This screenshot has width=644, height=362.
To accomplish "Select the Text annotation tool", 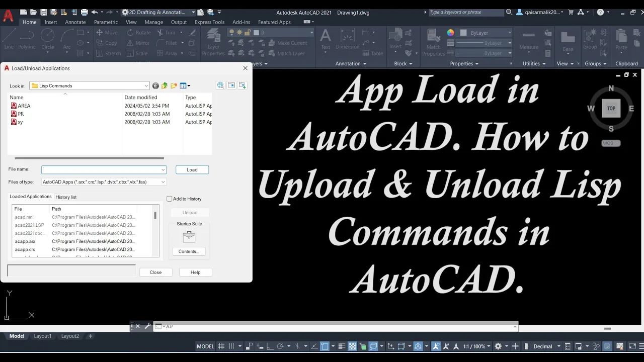I will coord(326,40).
